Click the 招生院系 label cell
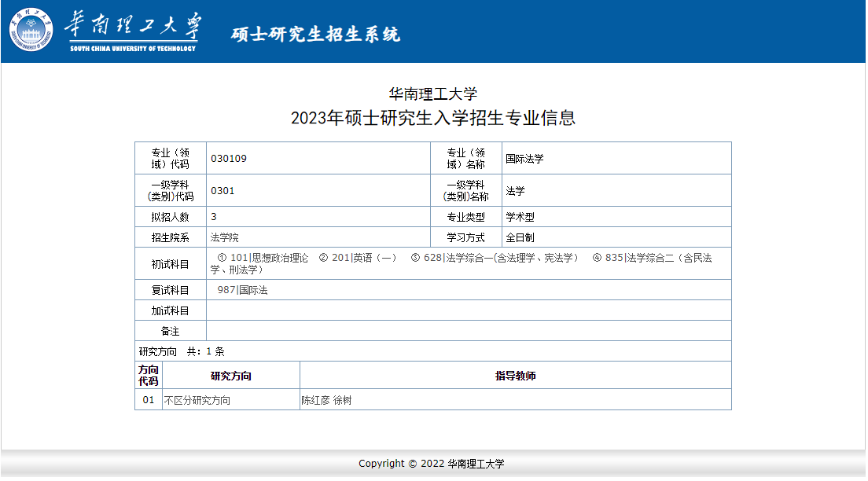The width and height of the screenshot is (868, 481). [171, 237]
